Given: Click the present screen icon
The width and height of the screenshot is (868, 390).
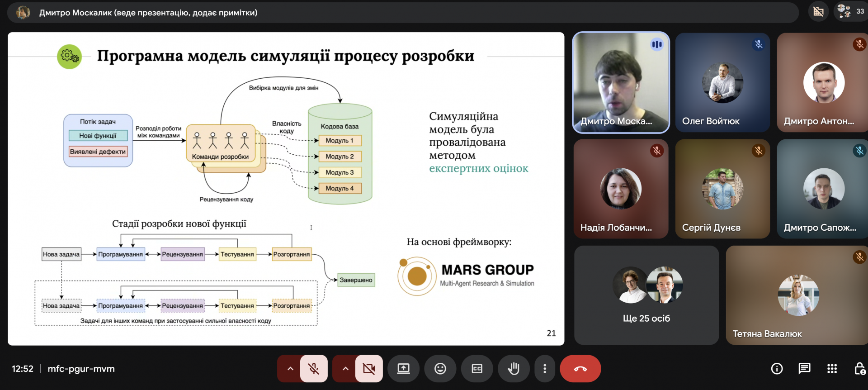Looking at the screenshot, I should tap(403, 369).
